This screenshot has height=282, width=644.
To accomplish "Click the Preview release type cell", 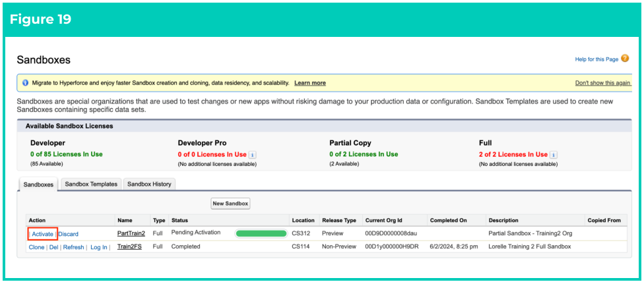I will click(x=332, y=233).
